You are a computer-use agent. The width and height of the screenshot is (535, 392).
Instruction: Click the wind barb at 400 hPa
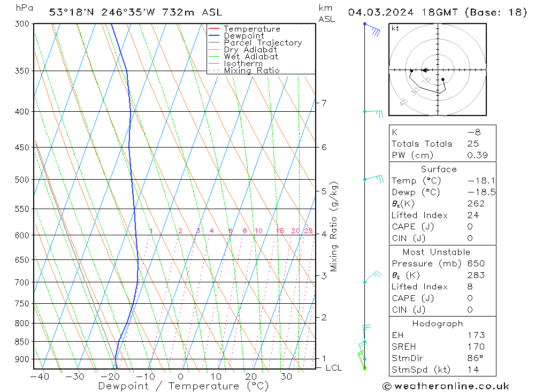coord(373,113)
